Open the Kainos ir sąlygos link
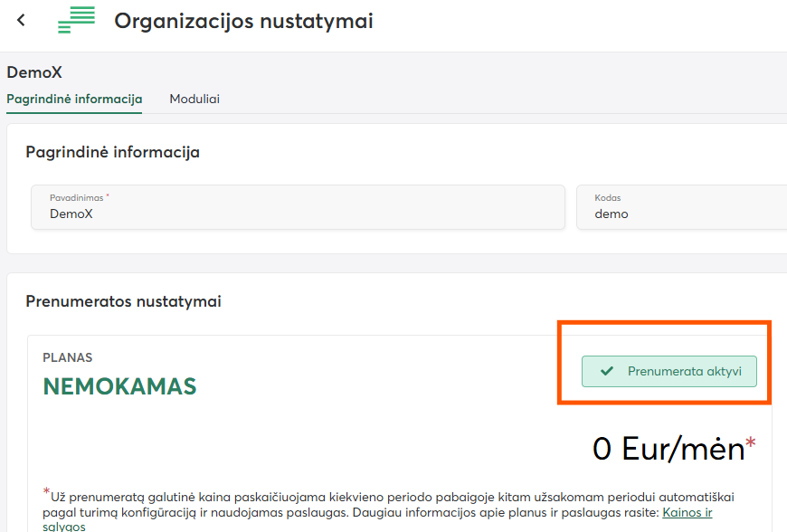787x532 pixels. tap(687, 513)
